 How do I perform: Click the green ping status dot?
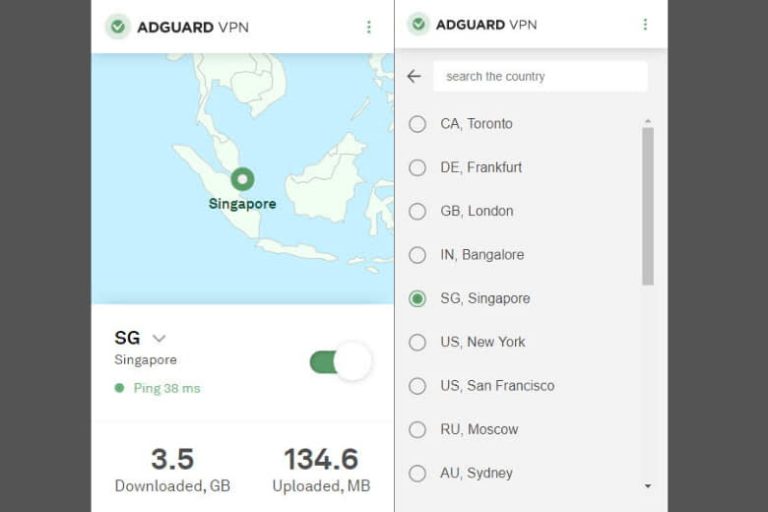(x=120, y=388)
